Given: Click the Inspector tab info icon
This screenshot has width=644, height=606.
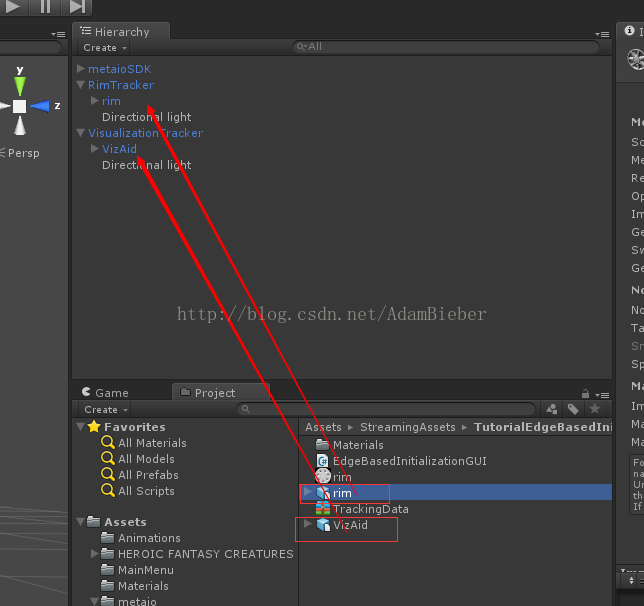Looking at the screenshot, I should click(x=629, y=30).
